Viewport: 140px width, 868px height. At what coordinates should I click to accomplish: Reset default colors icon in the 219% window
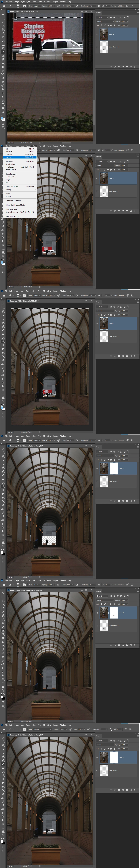pos(1,115)
